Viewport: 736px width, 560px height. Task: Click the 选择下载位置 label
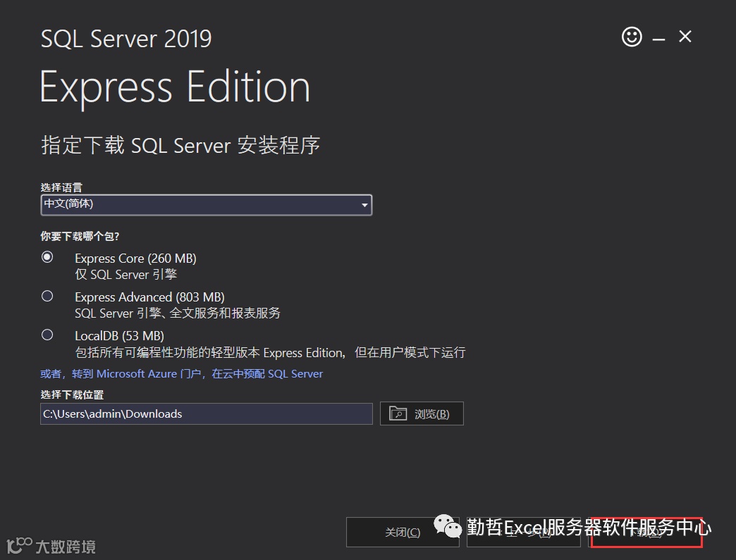point(72,395)
